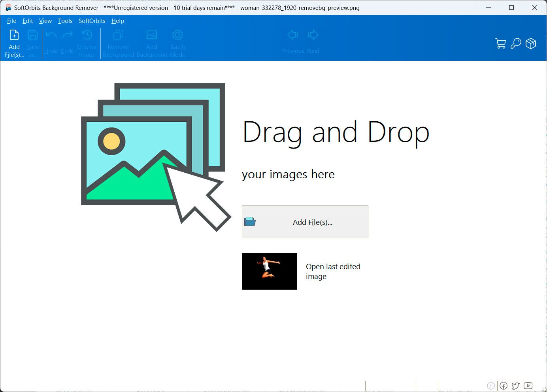547x392 pixels.
Task: Open the File menu
Action: click(x=11, y=21)
